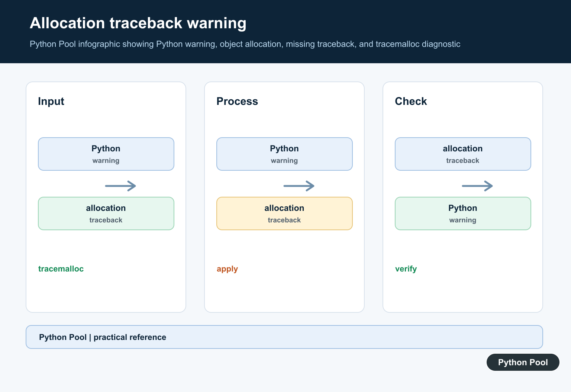Select the Check card heading
The image size is (571, 392).
click(411, 101)
